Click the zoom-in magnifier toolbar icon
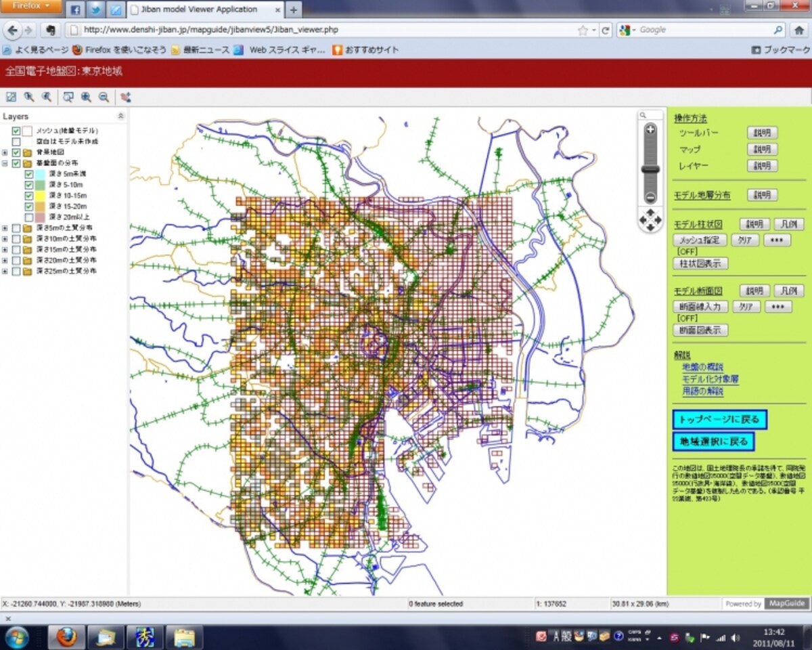Screen dimensions: 812x650 (x=86, y=97)
